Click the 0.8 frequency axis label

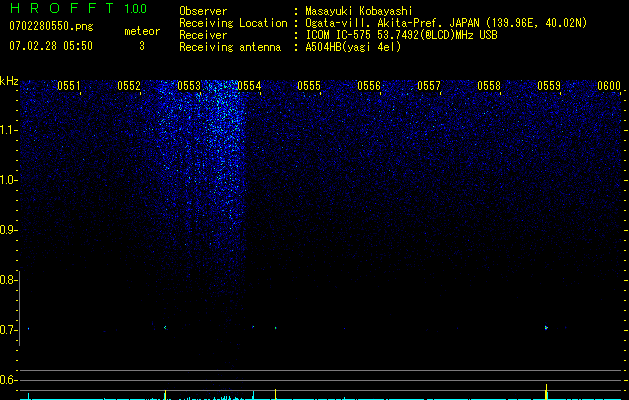(8, 280)
